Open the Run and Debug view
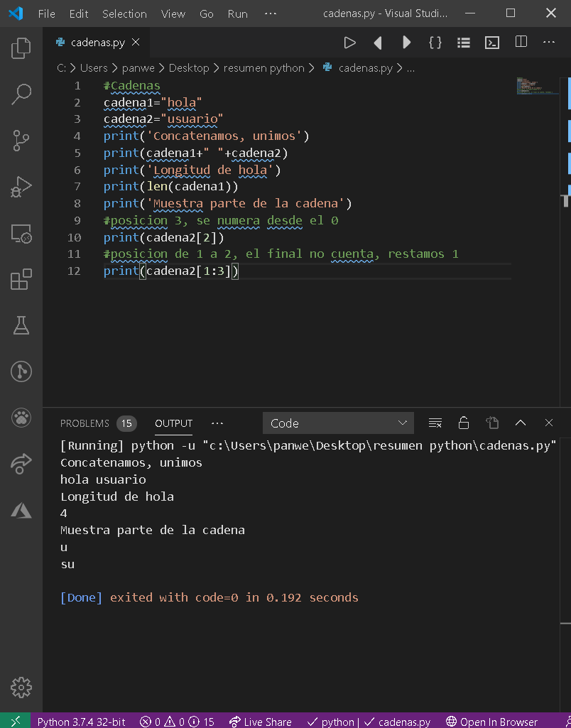Viewport: 571px width, 728px height. [x=21, y=187]
